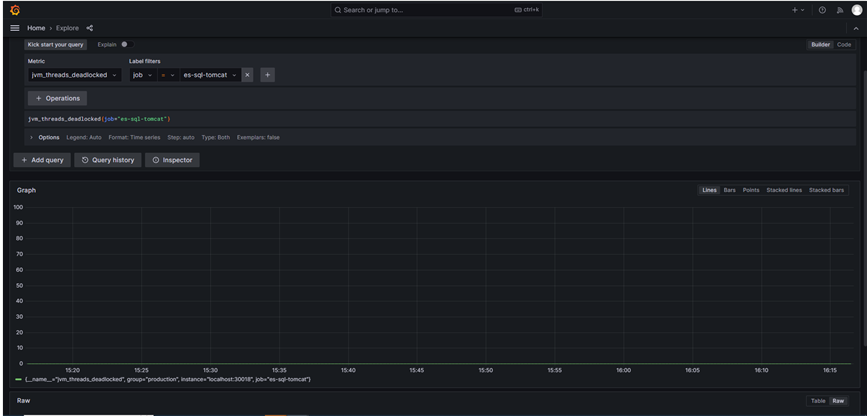The image size is (867, 416).
Task: Select Stacked bars graph style
Action: point(827,190)
